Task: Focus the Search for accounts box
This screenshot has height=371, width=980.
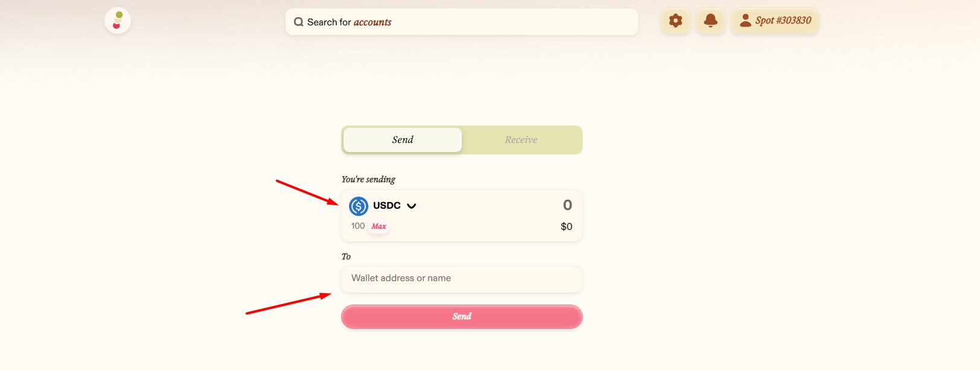Action: pyautogui.click(x=465, y=22)
